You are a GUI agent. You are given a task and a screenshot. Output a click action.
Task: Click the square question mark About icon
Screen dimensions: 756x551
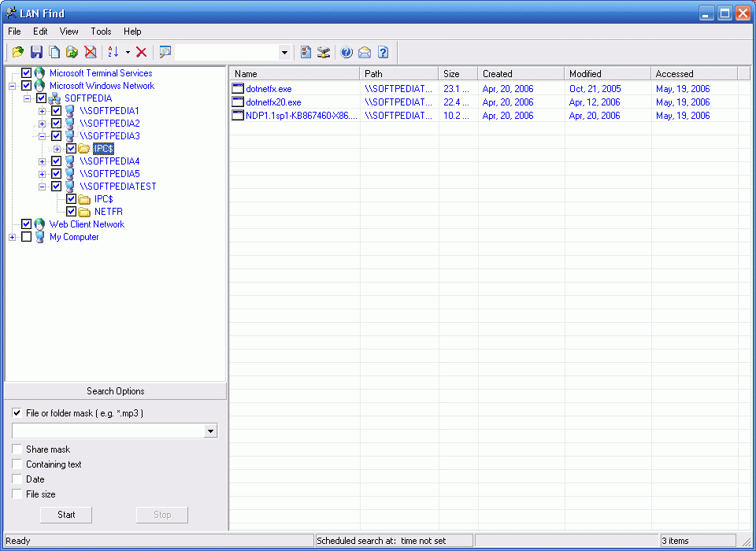384,52
